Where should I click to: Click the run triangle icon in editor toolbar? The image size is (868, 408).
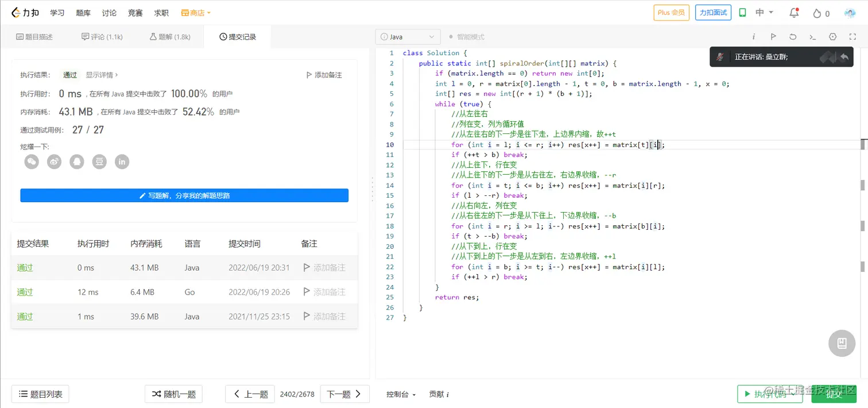pyautogui.click(x=773, y=37)
